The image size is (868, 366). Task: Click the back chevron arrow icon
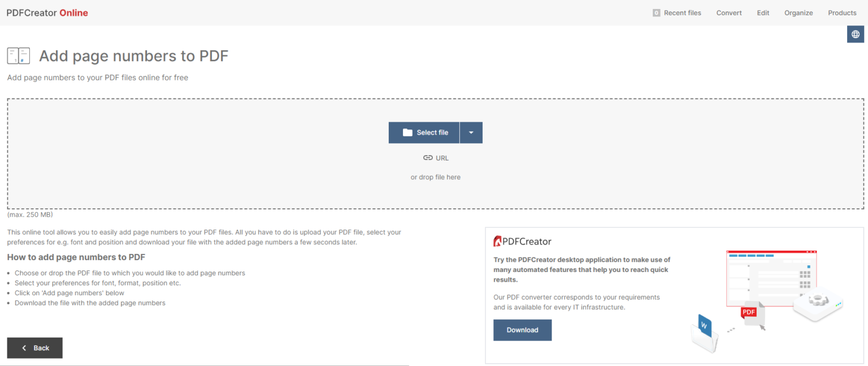click(x=23, y=348)
